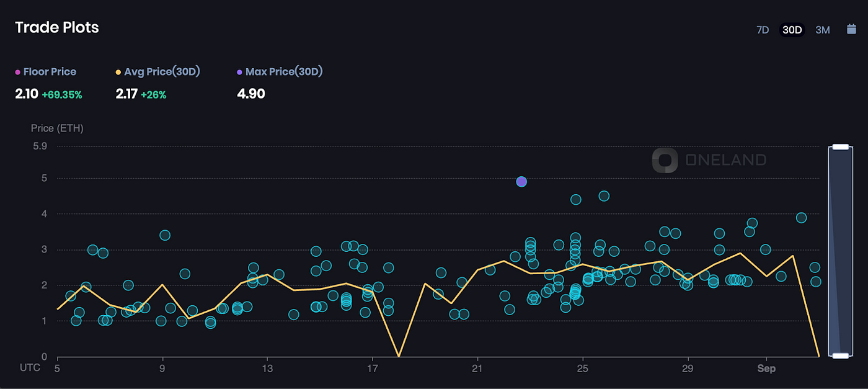Image resolution: width=868 pixels, height=389 pixels.
Task: Select the purple max price data point
Action: (x=521, y=181)
